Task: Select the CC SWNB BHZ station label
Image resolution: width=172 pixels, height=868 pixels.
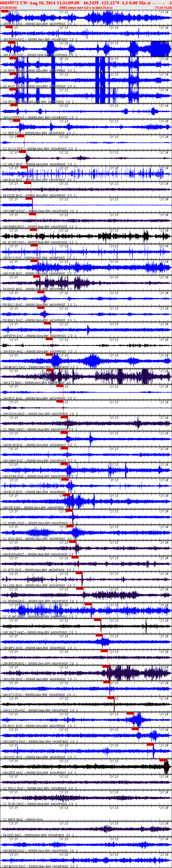Action: coord(40,601)
